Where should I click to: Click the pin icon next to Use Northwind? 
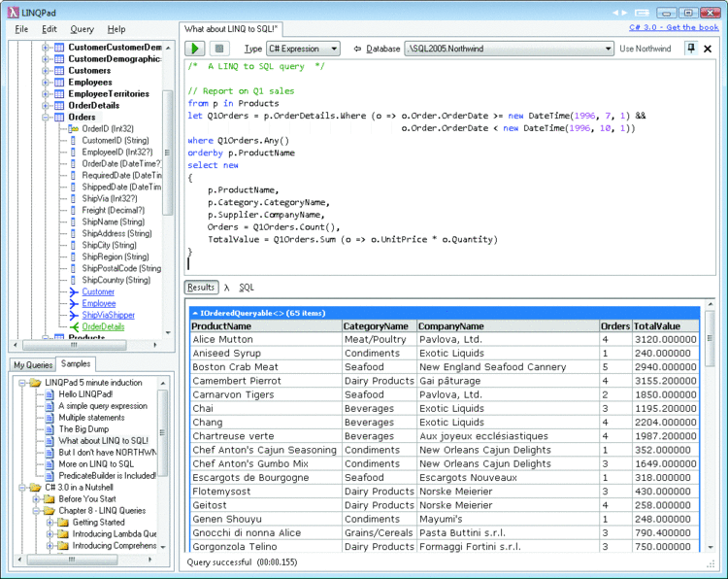691,49
